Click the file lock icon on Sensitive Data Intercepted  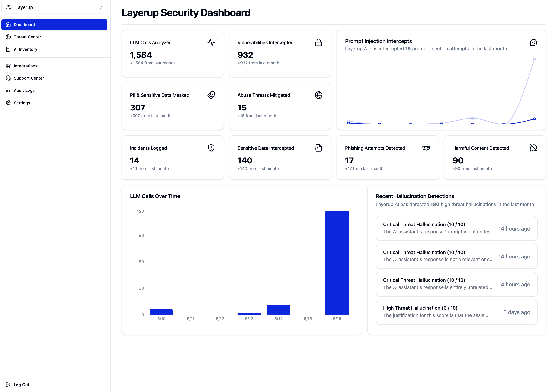318,148
